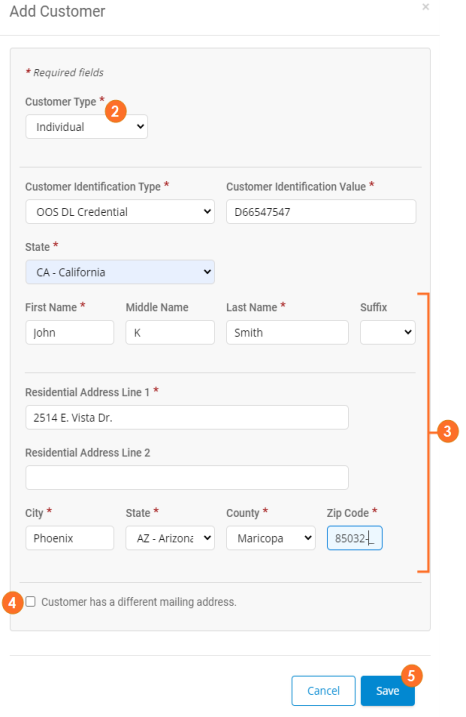Screen dimensions: 466x717
Task: Click the Zip Code field
Action: tap(354, 538)
